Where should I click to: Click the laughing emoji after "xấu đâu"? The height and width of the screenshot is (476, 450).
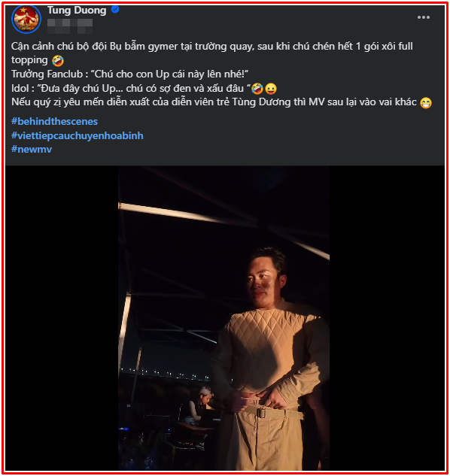point(257,88)
